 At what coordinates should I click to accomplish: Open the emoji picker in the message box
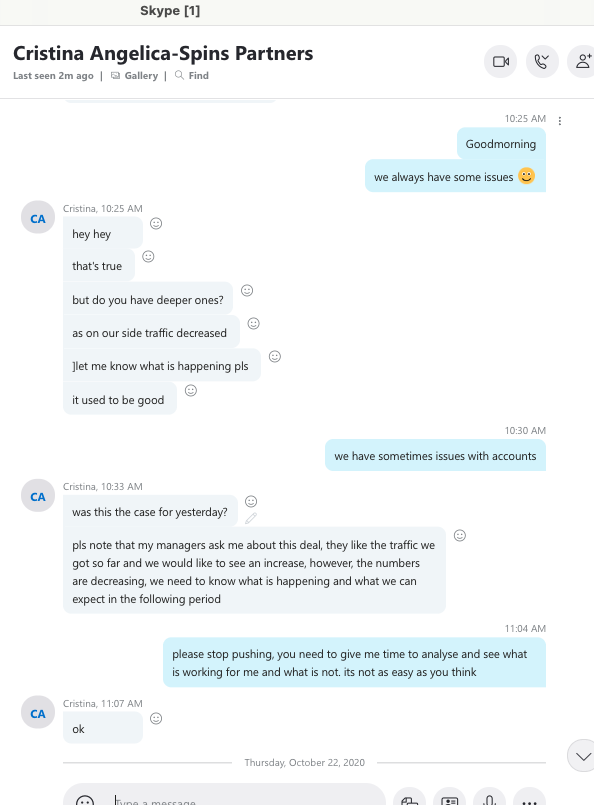[85, 800]
